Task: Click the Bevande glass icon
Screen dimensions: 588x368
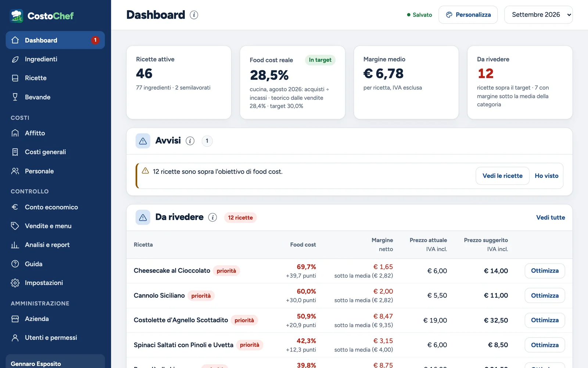Action: [15, 97]
